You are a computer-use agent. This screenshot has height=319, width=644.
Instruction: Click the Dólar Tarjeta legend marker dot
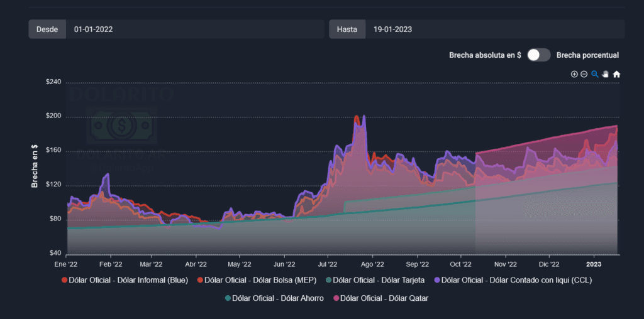[328, 280]
